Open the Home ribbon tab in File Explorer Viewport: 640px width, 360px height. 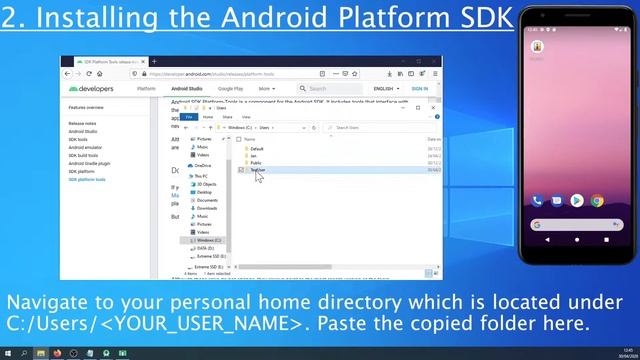coord(208,117)
